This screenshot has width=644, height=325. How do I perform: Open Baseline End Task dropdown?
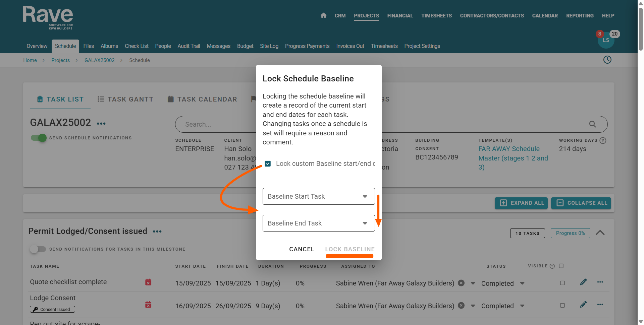pos(318,223)
